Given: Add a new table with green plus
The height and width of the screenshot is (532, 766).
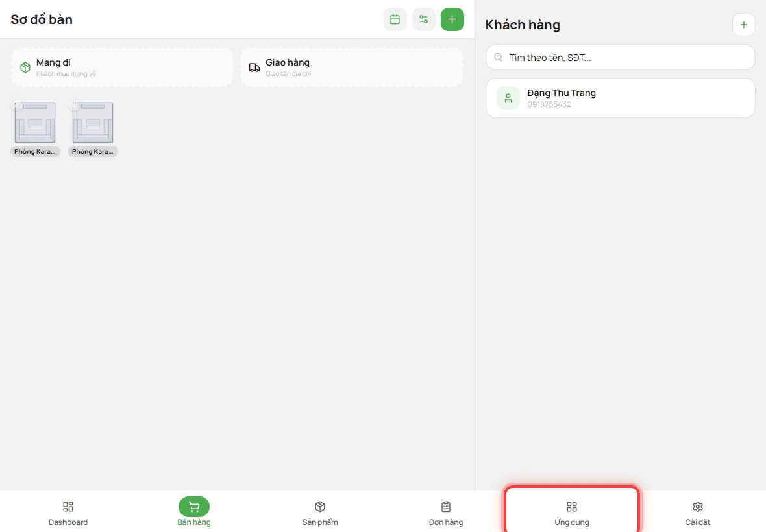Looking at the screenshot, I should pos(452,19).
